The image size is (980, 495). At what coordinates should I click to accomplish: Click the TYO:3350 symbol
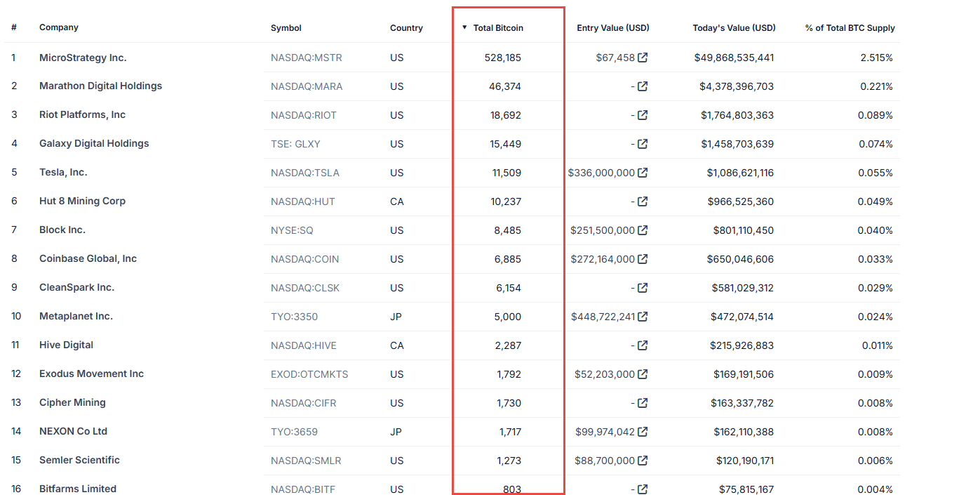click(294, 317)
